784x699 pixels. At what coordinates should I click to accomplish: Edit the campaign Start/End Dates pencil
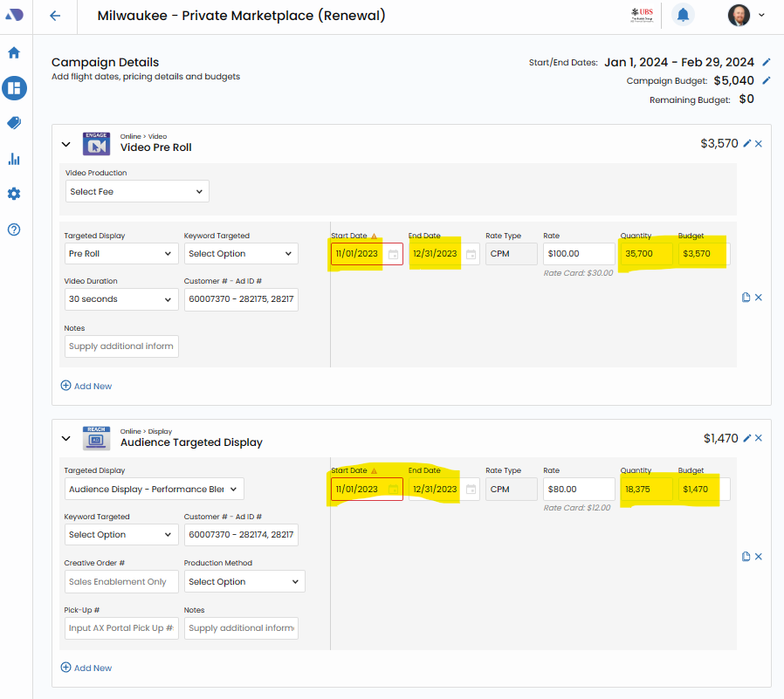click(x=767, y=62)
